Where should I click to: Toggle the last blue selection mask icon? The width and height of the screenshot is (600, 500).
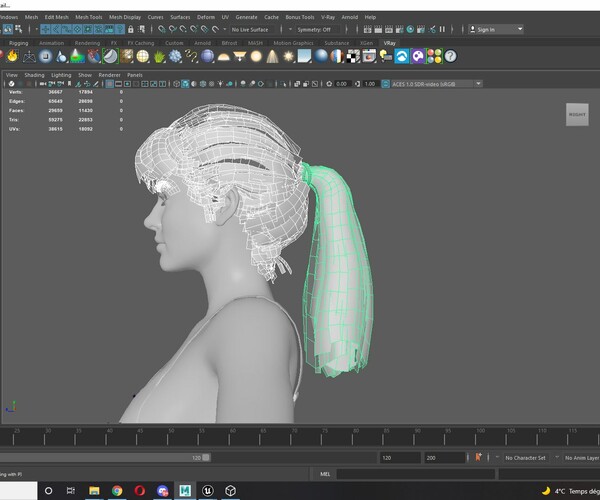(120, 29)
